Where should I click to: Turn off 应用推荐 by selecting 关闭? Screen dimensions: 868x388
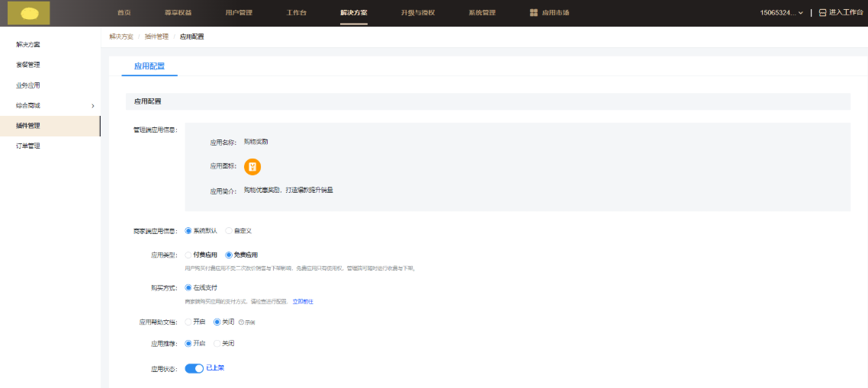[x=217, y=344]
